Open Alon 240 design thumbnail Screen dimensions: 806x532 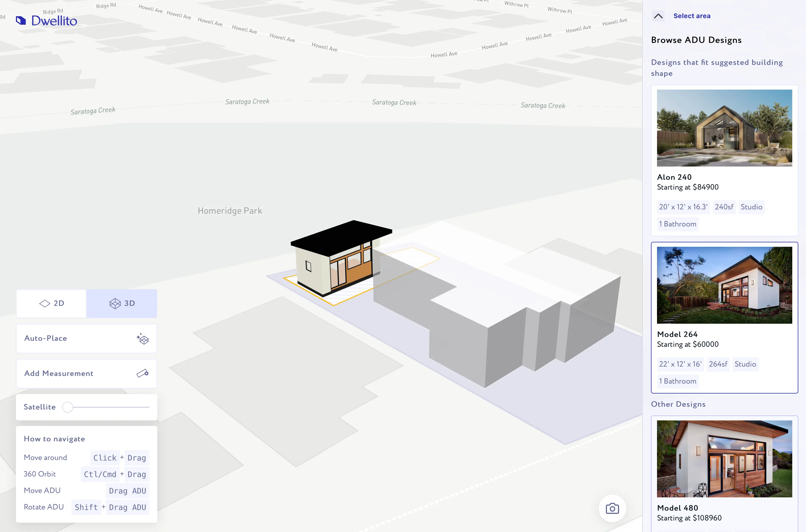[x=724, y=128]
